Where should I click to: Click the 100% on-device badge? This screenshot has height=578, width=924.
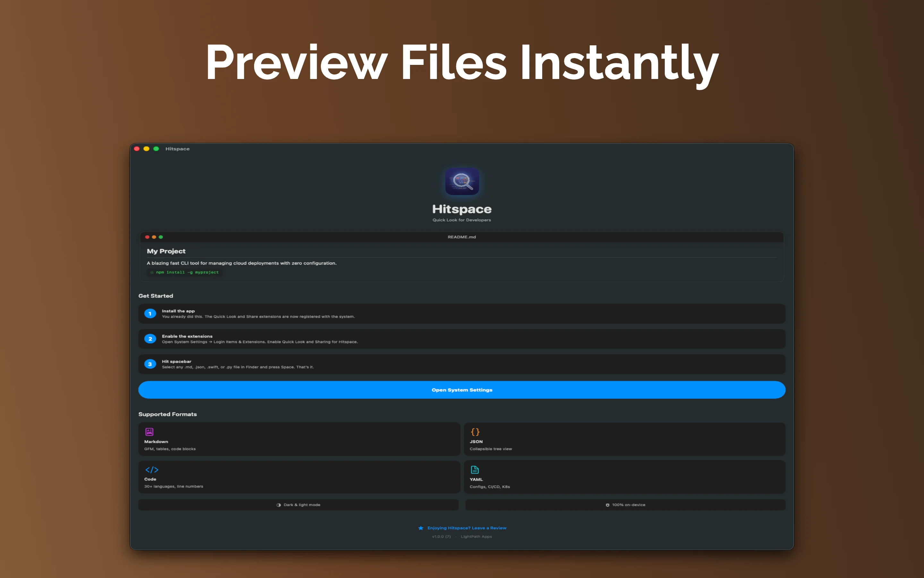click(x=625, y=505)
